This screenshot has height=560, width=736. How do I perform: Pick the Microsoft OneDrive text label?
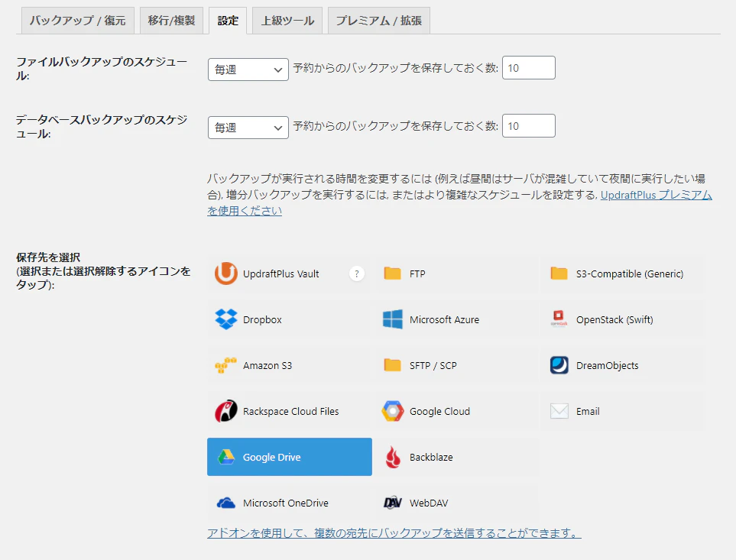tap(286, 503)
